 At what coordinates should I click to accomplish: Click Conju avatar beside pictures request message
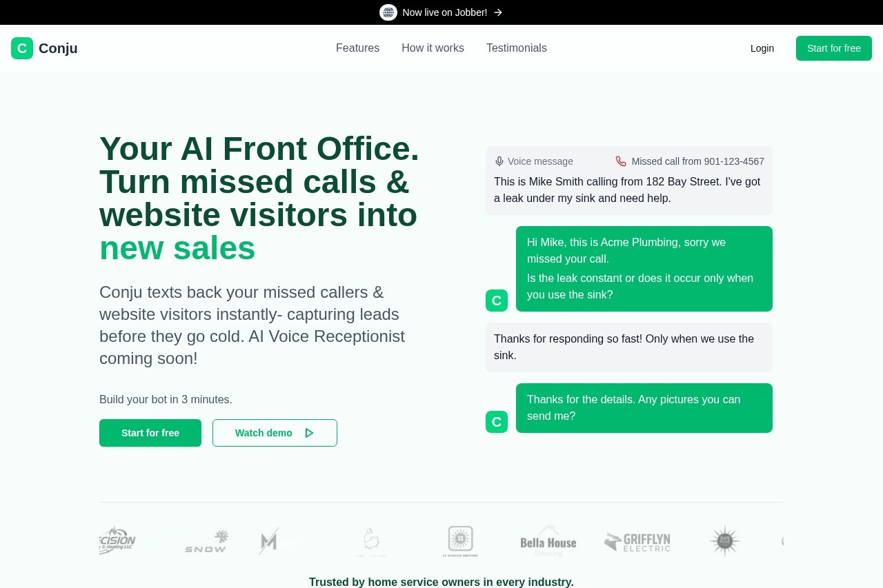pos(497,422)
